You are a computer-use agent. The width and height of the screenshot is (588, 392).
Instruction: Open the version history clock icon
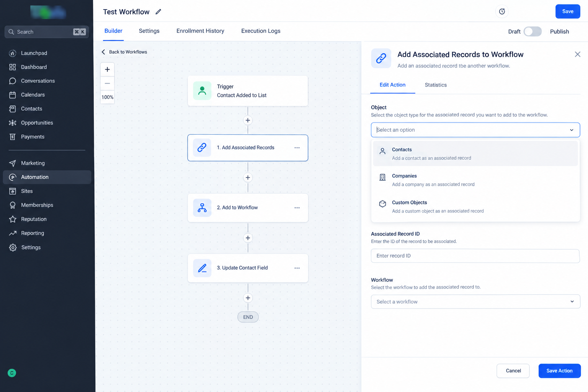pyautogui.click(x=502, y=11)
